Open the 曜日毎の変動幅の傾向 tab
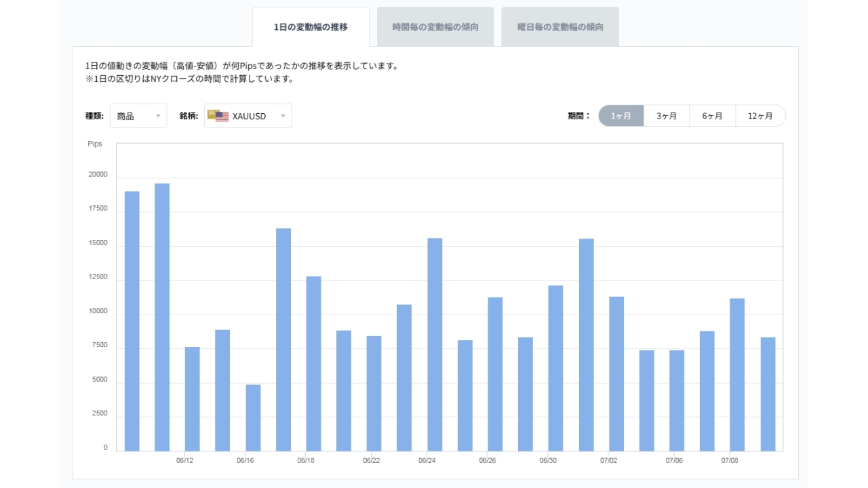The width and height of the screenshot is (868, 488). point(560,27)
